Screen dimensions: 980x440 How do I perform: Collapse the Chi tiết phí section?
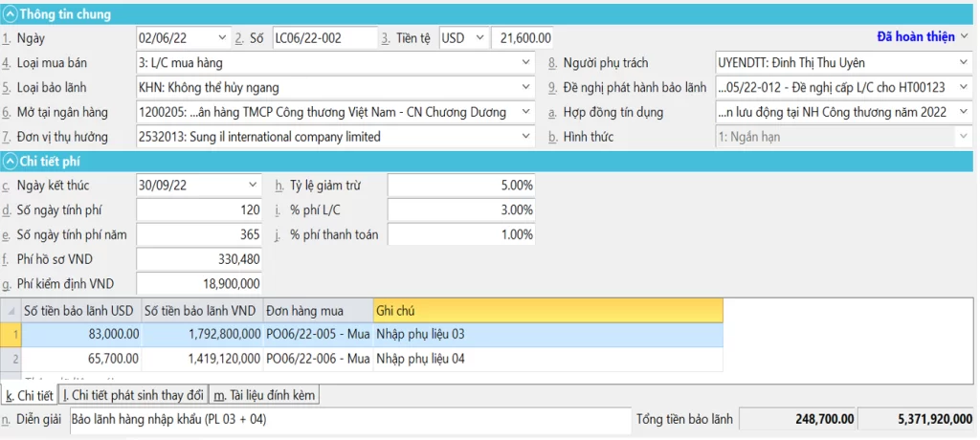click(x=11, y=162)
